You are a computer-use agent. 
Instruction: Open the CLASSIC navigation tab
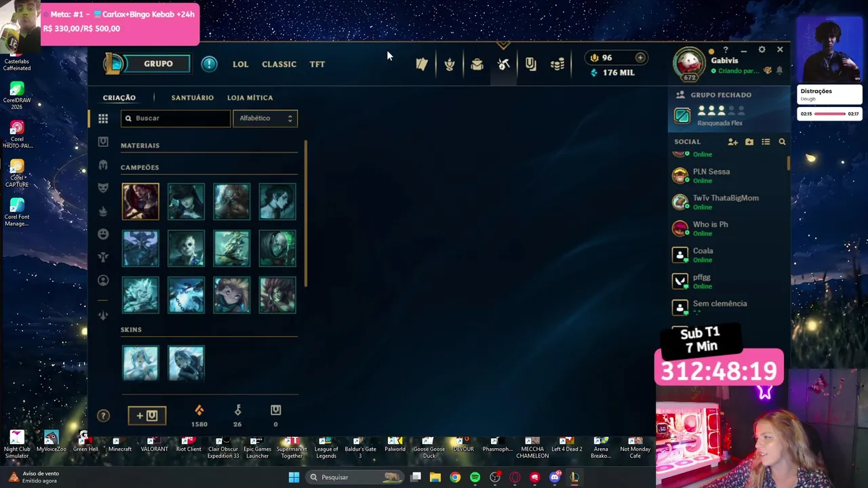point(279,64)
